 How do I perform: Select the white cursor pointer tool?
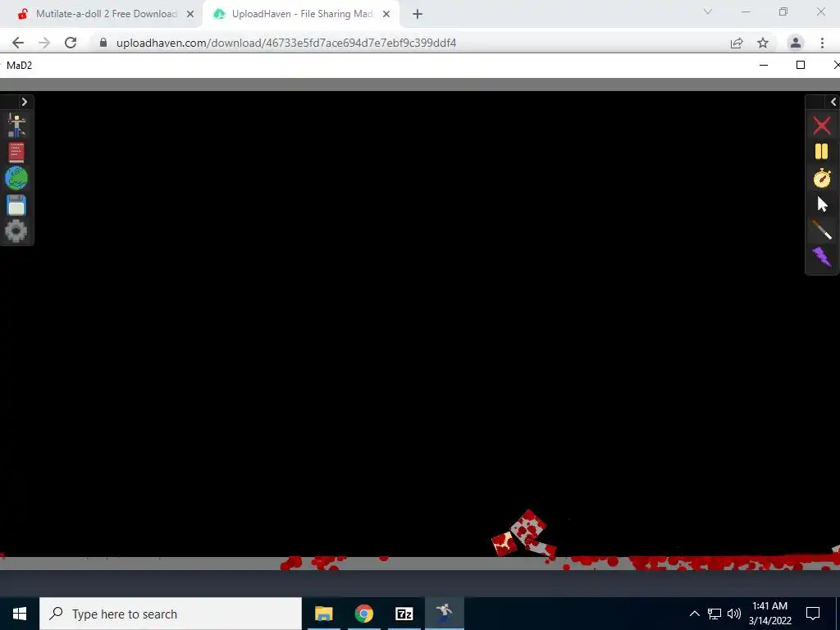point(822,204)
